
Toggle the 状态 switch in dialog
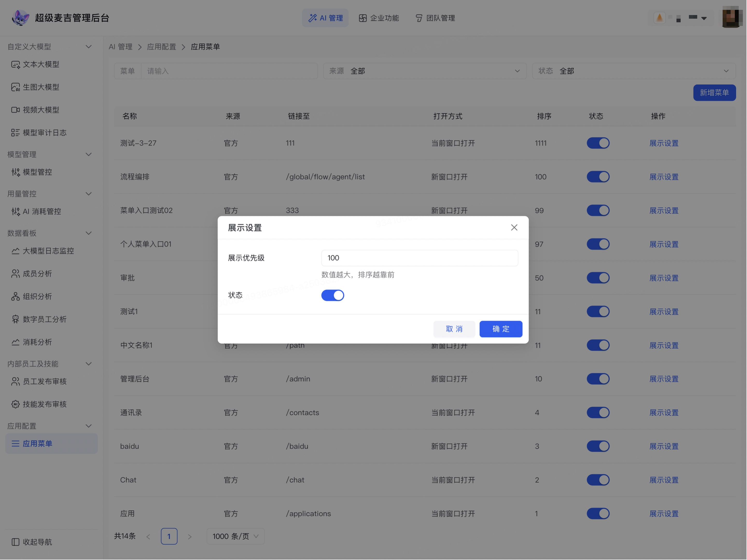click(x=333, y=295)
